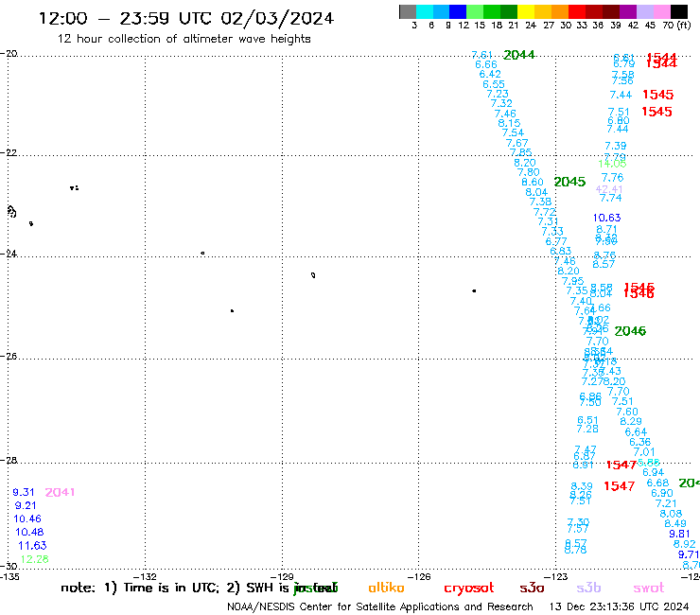Screen dimensions: 700x615
Task: Click the title '12:00 – 23:59 UTC 02/03/2024'
Action: coord(185,18)
